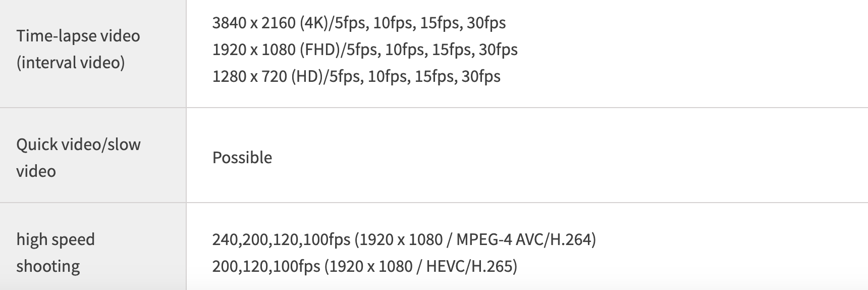Click "30fps" at end of the HD line
Screen dimensions: 868x290
(x=481, y=76)
